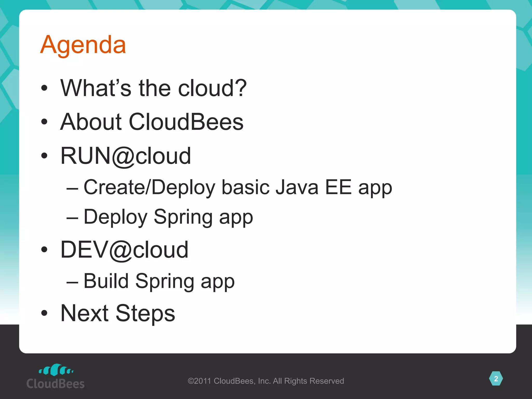
Task: Click the "Deploy Spring app" sub-item
Action: [x=168, y=217]
